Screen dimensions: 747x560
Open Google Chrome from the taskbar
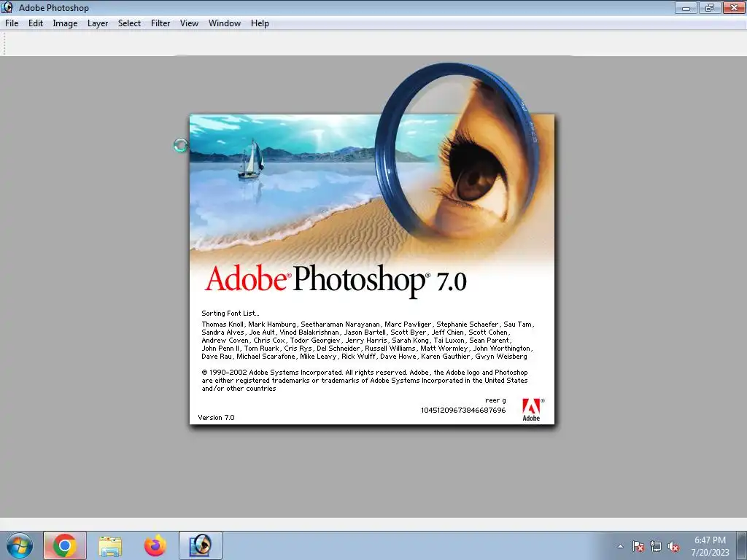[65, 545]
